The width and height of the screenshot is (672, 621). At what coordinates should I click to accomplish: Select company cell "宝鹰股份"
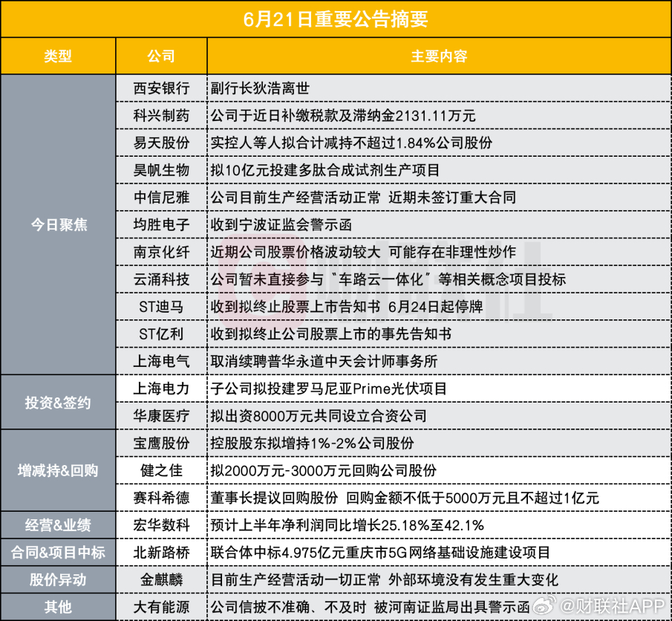point(162,443)
